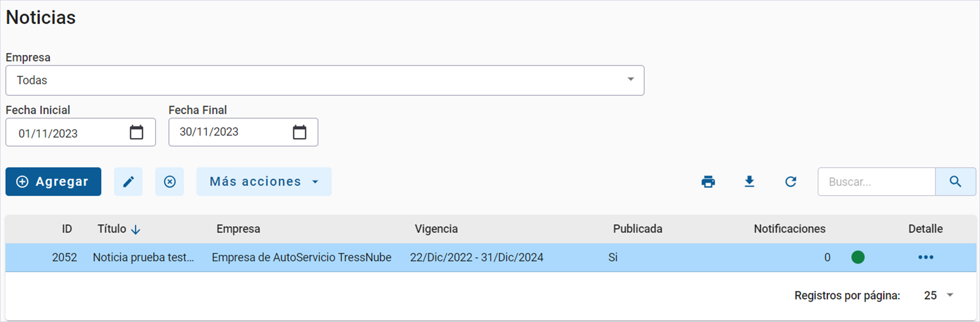Viewport: 980px width, 322px height.
Task: Click the Agregar button
Action: click(x=54, y=182)
